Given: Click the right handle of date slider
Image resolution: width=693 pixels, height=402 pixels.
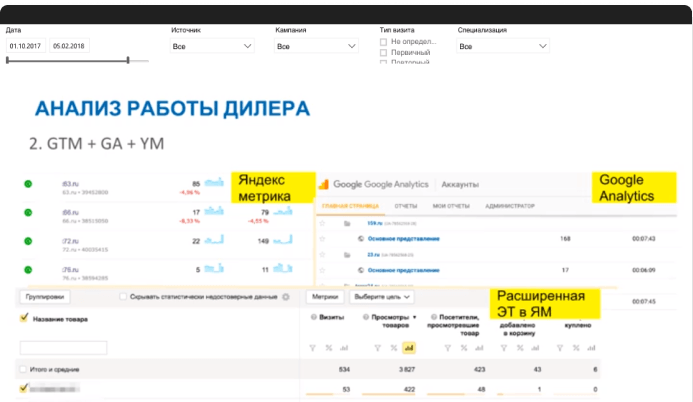Looking at the screenshot, I should [x=128, y=60].
